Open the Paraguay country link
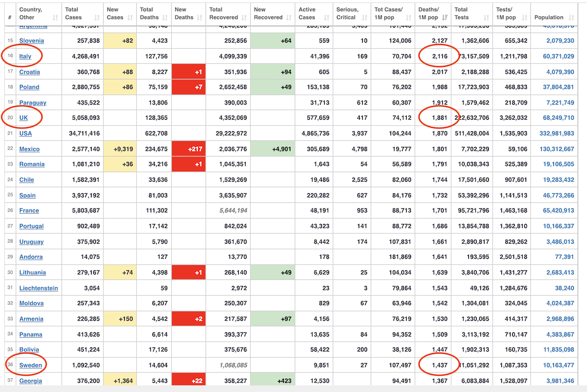The width and height of the screenshot is (587, 392). click(x=33, y=103)
